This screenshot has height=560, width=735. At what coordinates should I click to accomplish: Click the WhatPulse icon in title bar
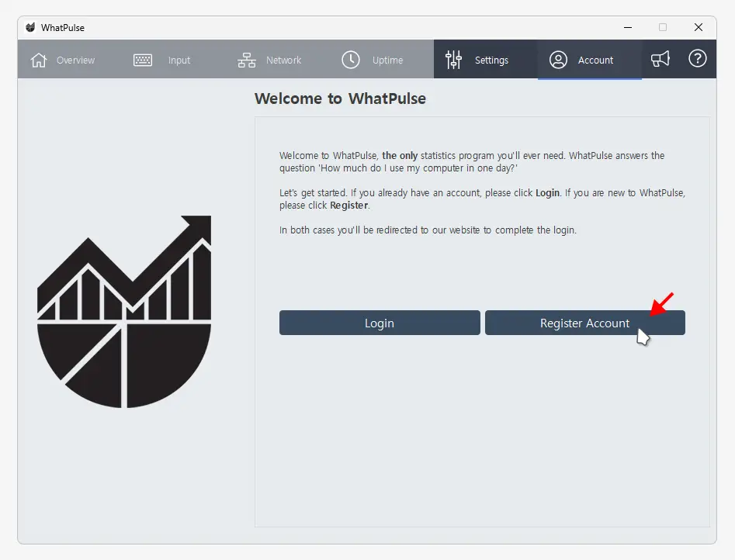(30, 28)
